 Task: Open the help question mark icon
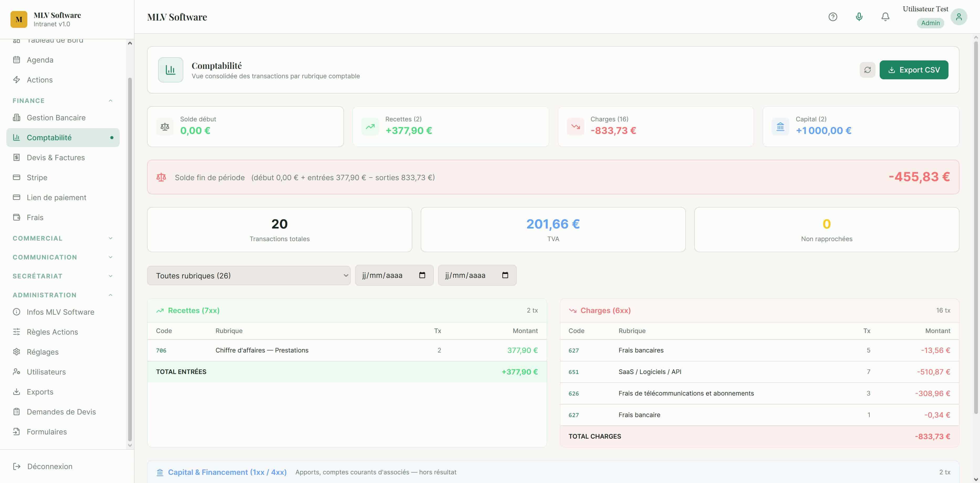coord(833,17)
